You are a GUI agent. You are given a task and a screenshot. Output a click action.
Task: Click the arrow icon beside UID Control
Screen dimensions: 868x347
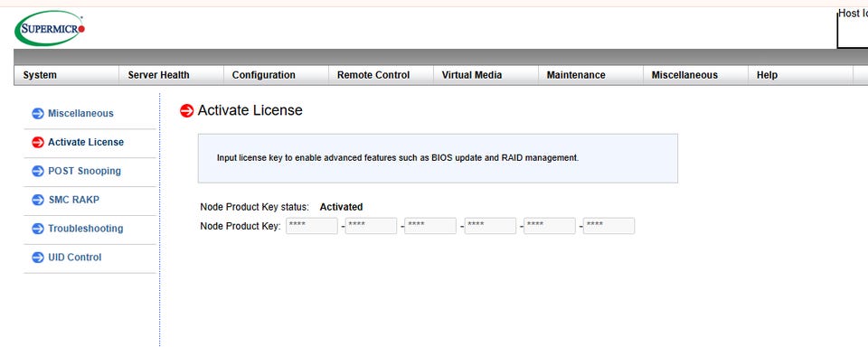click(38, 258)
